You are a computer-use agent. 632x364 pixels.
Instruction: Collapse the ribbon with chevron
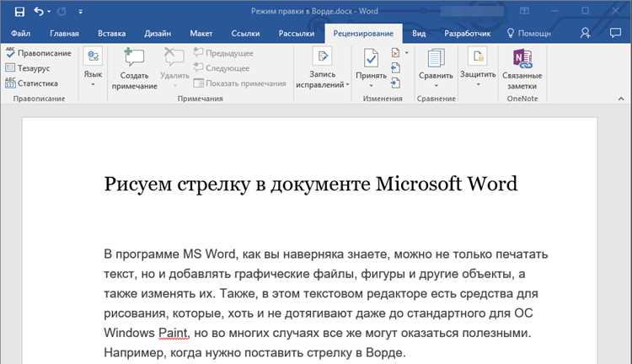(x=621, y=99)
